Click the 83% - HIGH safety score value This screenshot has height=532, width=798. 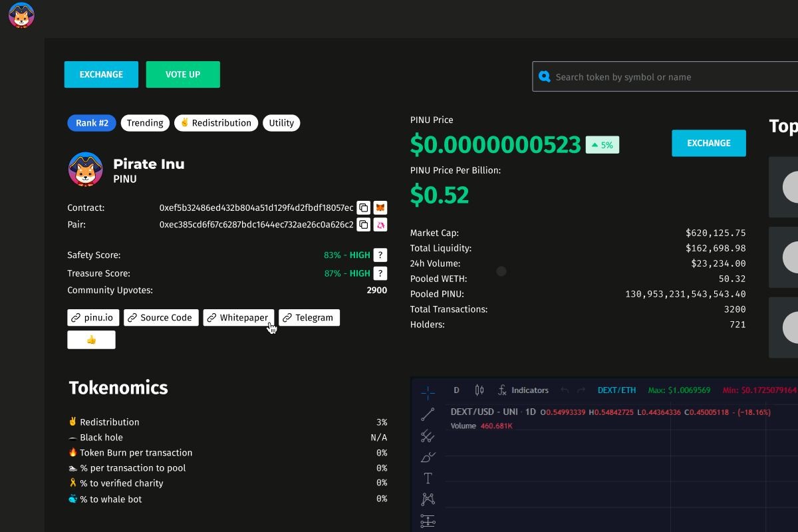[x=347, y=255]
